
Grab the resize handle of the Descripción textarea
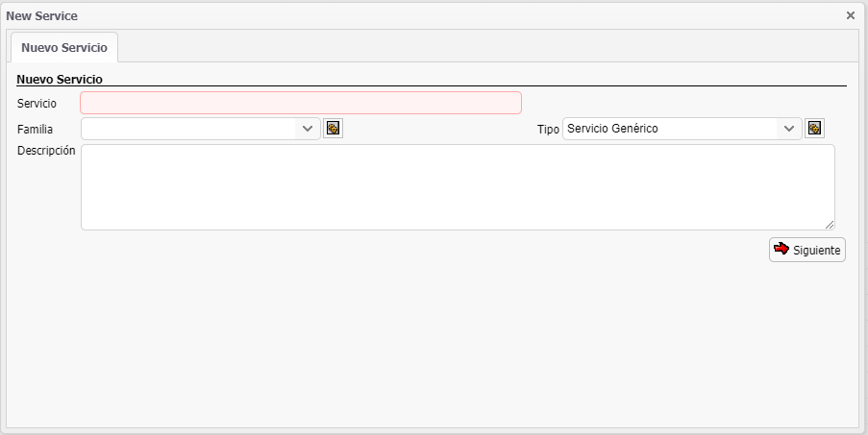coord(829,224)
